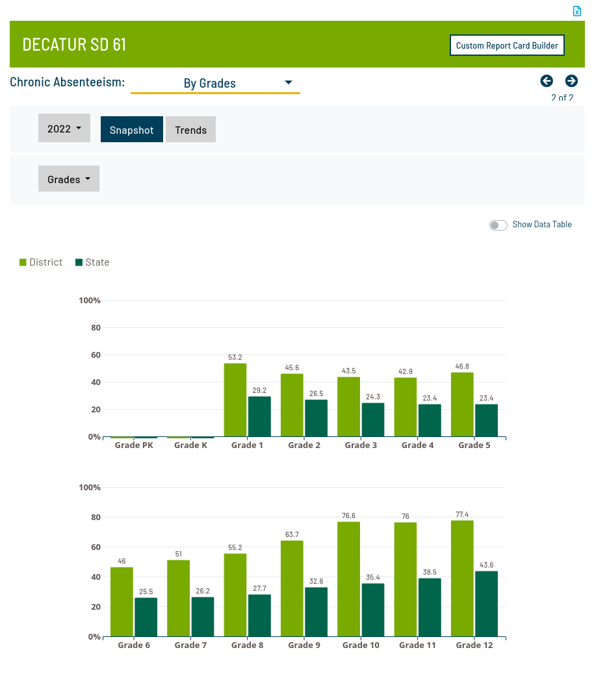This screenshot has width=594, height=700.
Task: Select the Grade 5 state bar
Action: tap(486, 420)
